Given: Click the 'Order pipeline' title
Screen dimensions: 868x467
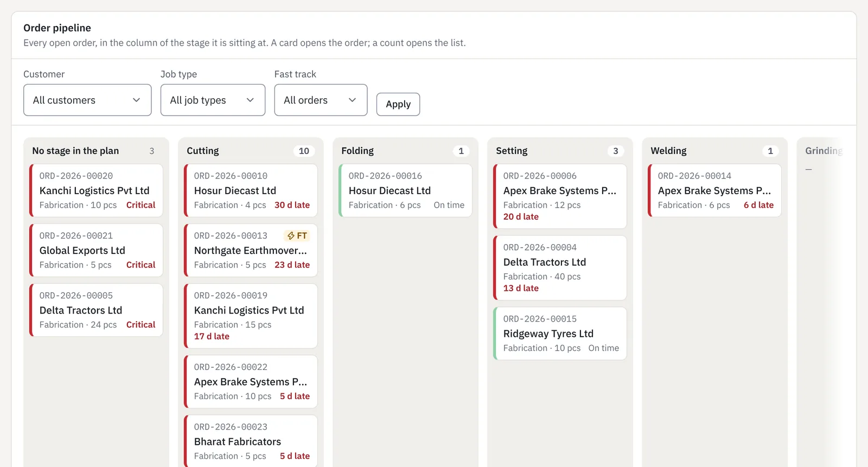Looking at the screenshot, I should point(57,28).
